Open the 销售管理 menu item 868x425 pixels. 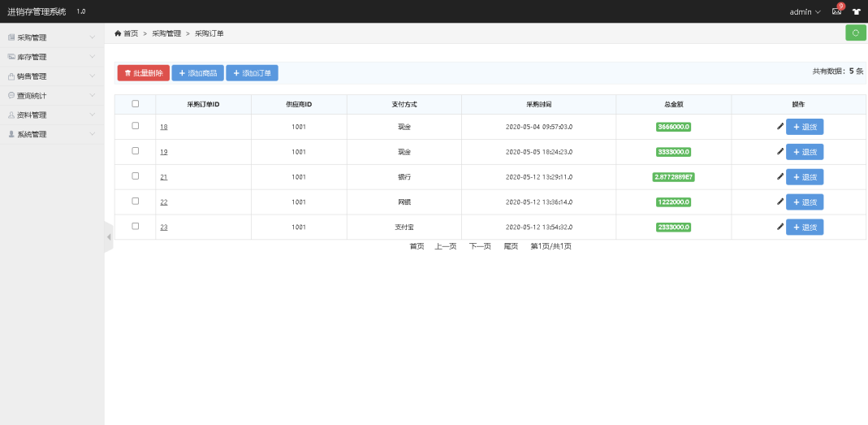[x=51, y=76]
